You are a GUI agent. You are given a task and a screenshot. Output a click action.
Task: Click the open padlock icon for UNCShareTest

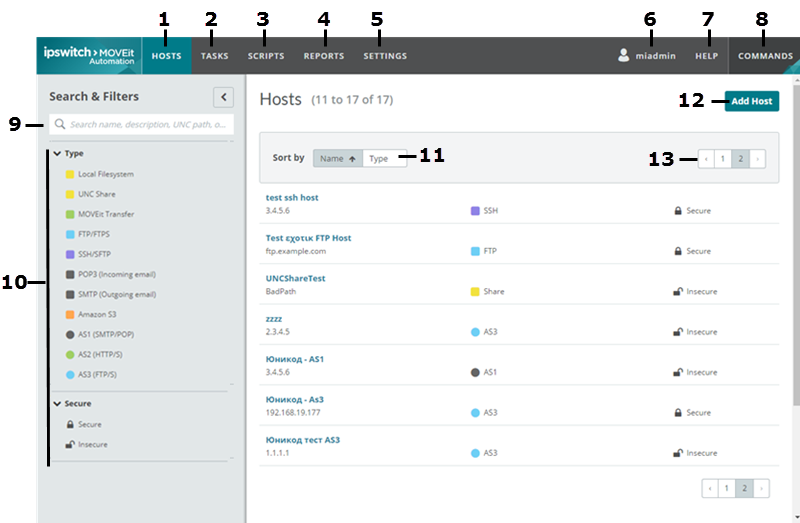678,291
